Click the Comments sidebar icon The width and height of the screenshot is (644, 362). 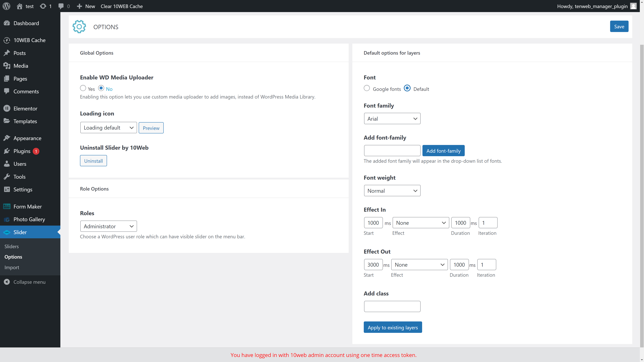click(x=7, y=91)
